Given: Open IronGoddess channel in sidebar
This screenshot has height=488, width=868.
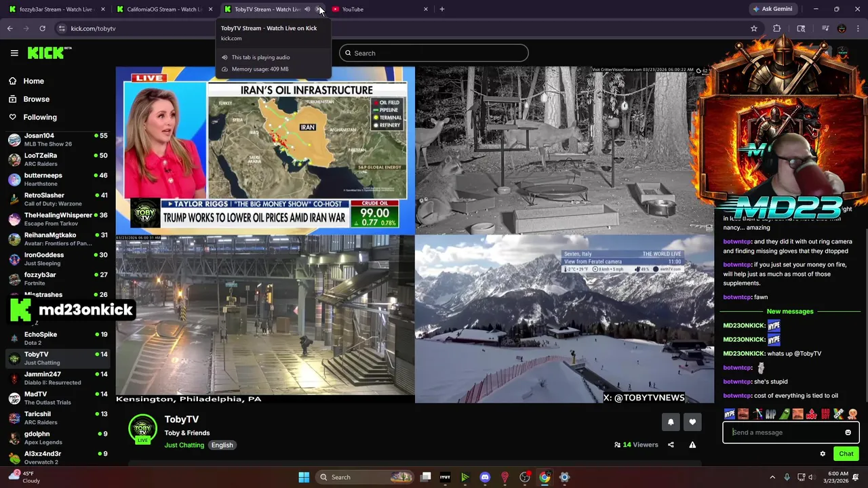Looking at the screenshot, I should click(x=58, y=259).
